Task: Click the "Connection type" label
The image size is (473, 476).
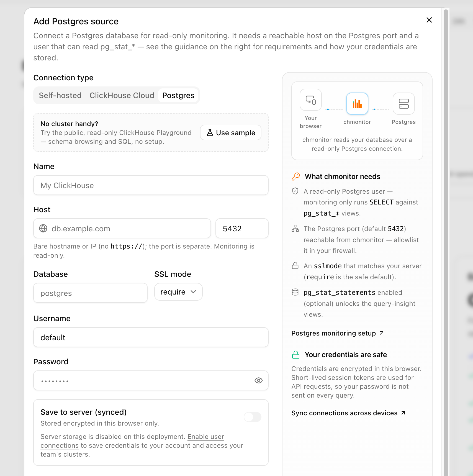Action: pyautogui.click(x=63, y=78)
